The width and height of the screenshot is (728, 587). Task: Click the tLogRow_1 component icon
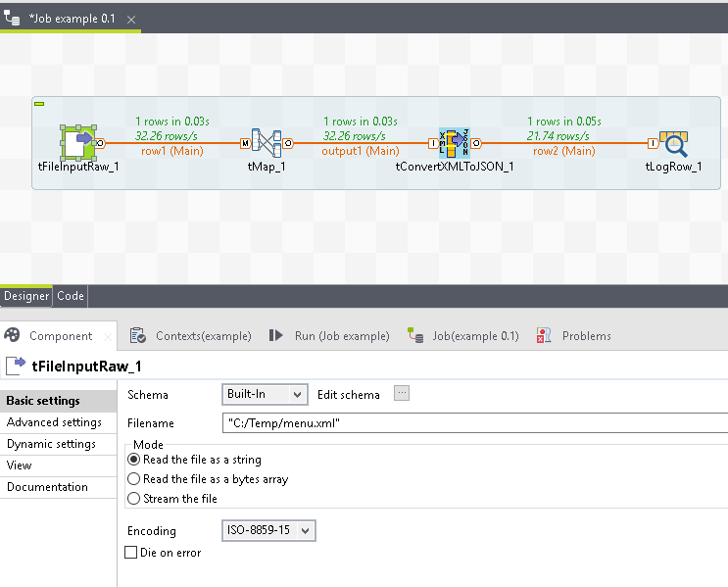click(673, 143)
